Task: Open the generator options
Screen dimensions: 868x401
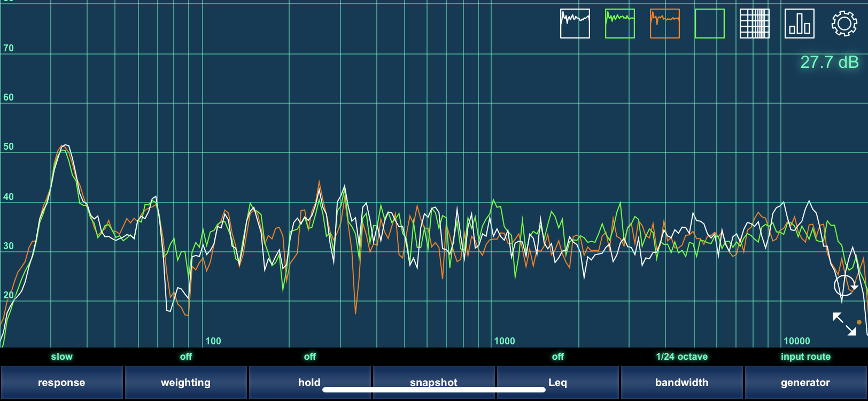Action: [805, 382]
